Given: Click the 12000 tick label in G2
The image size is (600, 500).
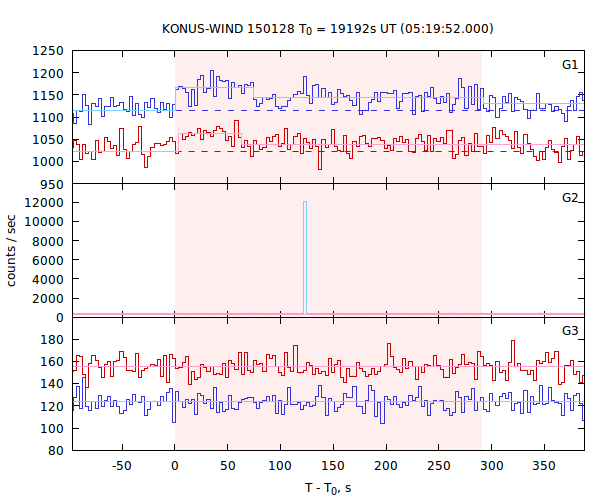Looking at the screenshot, I should point(44,203).
